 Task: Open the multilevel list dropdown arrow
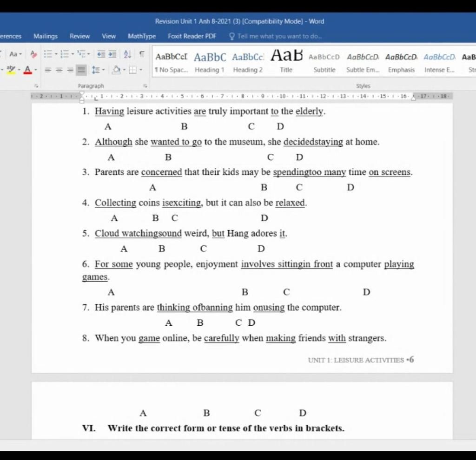89,54
